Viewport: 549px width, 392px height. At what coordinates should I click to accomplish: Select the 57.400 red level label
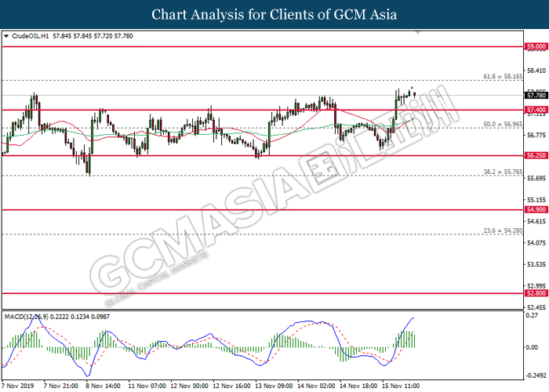[x=536, y=110]
